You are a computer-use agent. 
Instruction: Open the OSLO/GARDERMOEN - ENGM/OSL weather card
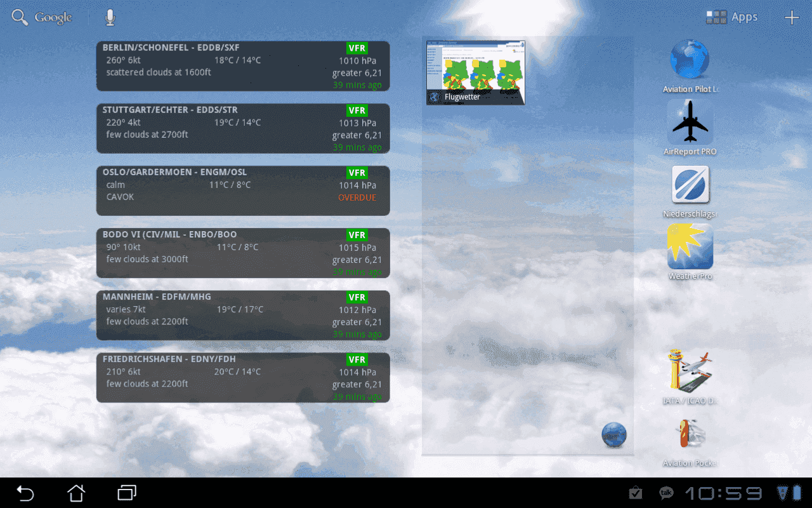point(243,190)
